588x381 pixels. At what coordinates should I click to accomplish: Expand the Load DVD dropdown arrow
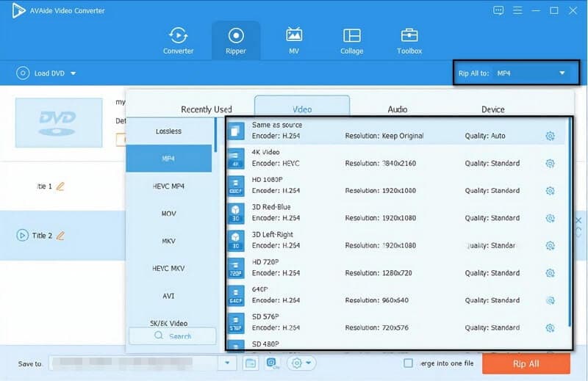tap(73, 73)
